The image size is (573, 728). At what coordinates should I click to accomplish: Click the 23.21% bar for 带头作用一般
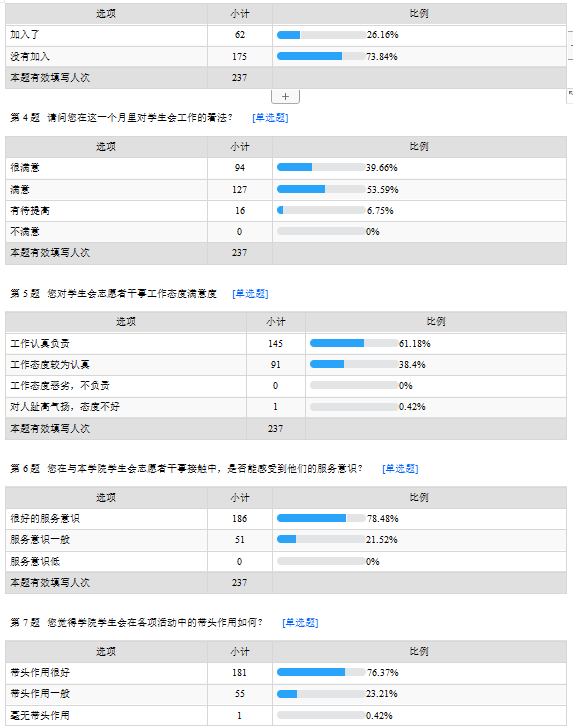(x=321, y=694)
